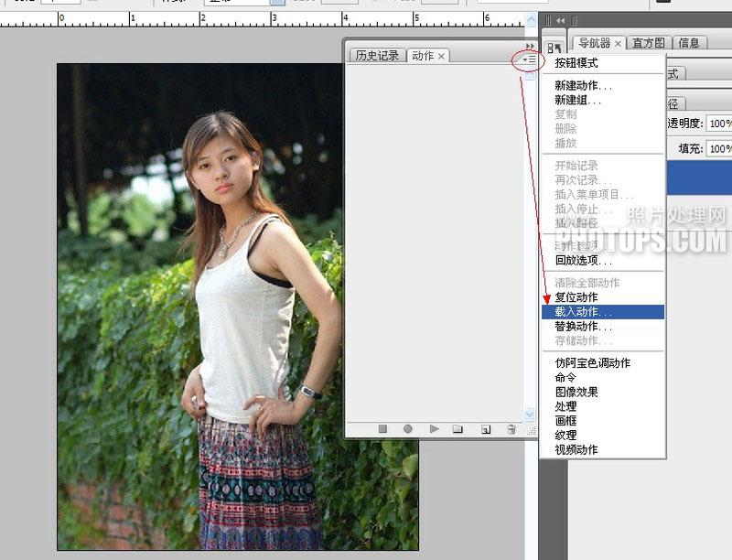Click the horizontal ruler above the canvas
Screen dimensions: 732x560
pyautogui.click(x=263, y=19)
